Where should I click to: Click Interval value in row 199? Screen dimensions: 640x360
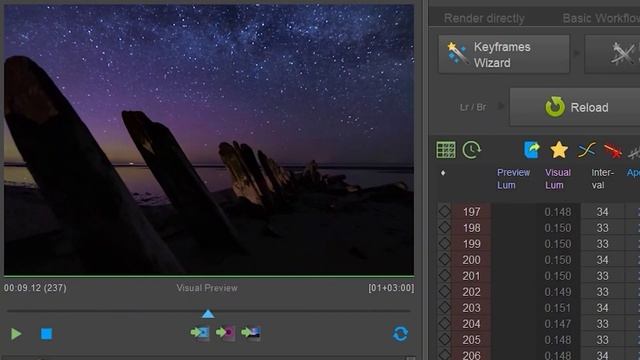[x=602, y=244]
